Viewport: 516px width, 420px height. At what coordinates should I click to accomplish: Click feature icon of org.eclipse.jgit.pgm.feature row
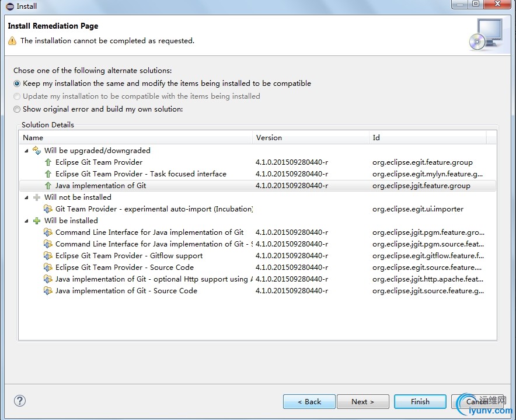[48, 232]
